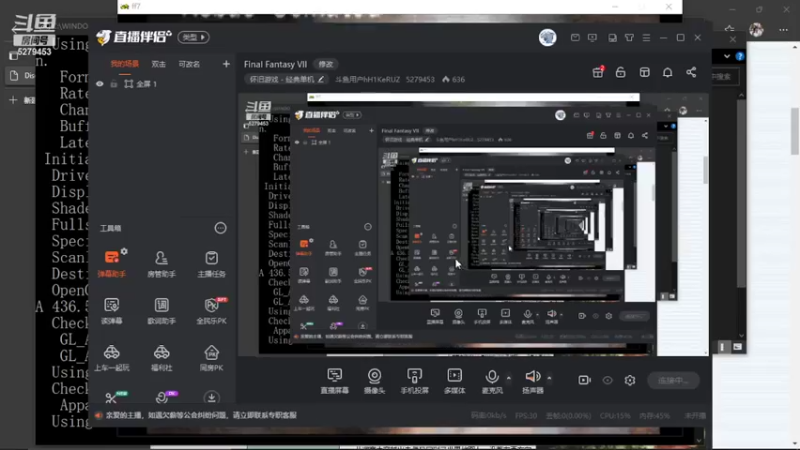This screenshot has width=800, height=450.
Task: Toggle the lock on 全屏 1 source
Action: click(114, 84)
